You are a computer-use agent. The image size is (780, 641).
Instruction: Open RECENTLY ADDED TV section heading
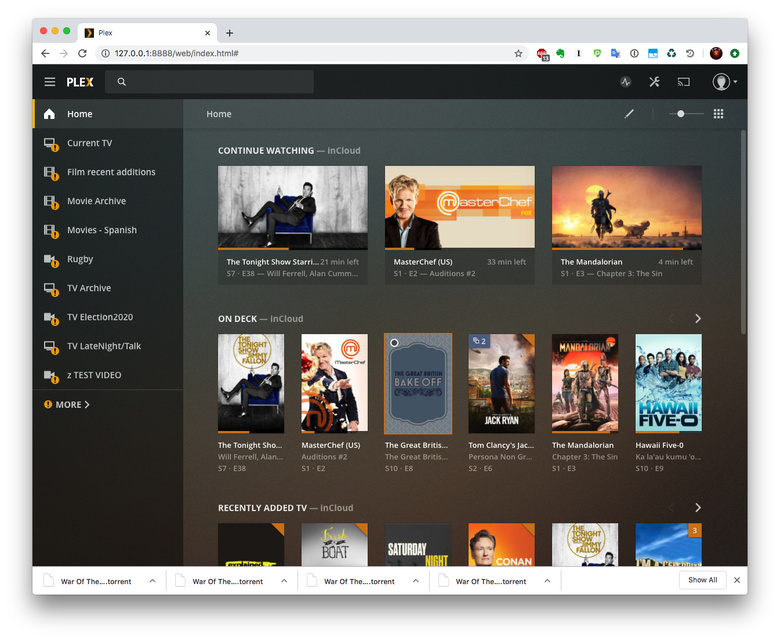[262, 508]
